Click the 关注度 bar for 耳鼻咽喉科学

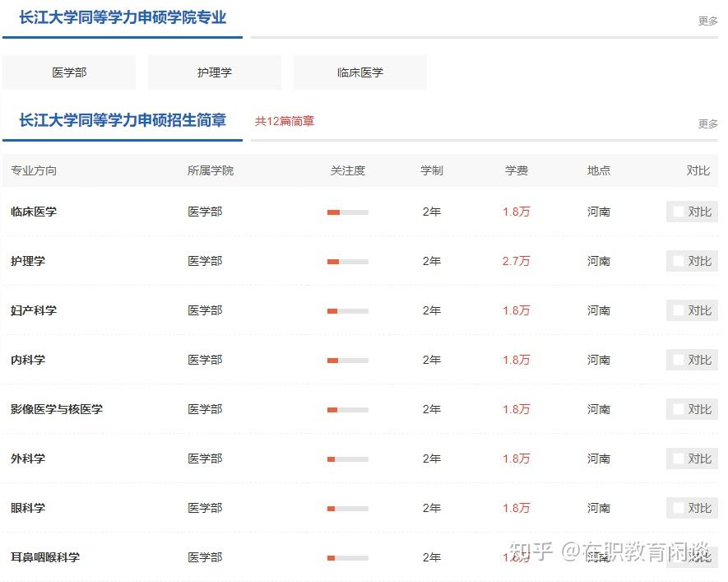click(348, 558)
